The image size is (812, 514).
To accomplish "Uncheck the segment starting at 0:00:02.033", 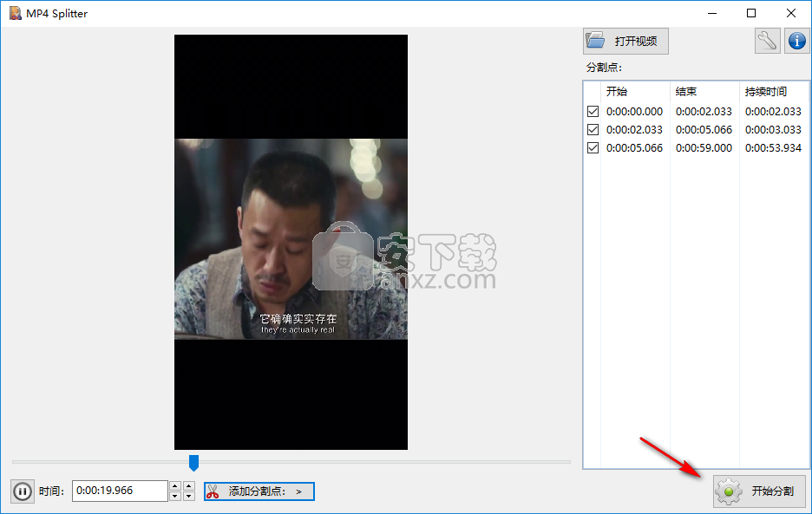I will pos(593,129).
